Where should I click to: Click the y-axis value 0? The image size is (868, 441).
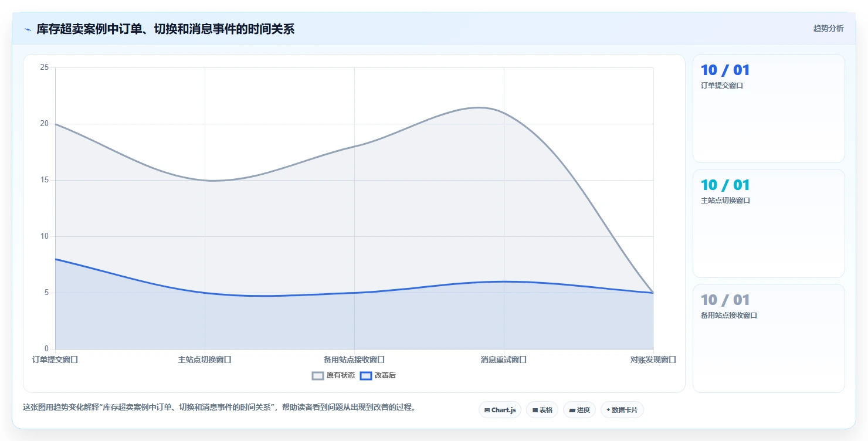[x=46, y=349]
